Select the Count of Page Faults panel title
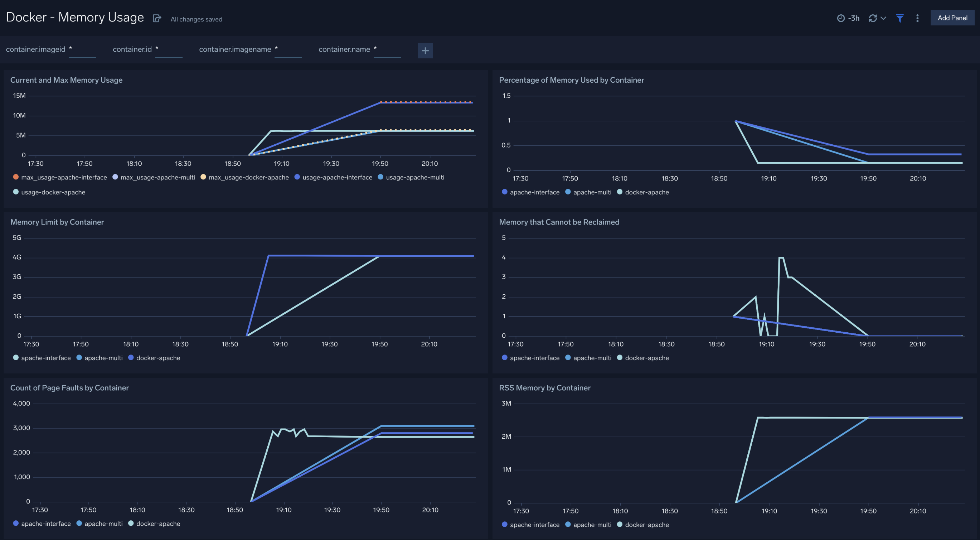Viewport: 980px width, 540px height. pos(70,387)
